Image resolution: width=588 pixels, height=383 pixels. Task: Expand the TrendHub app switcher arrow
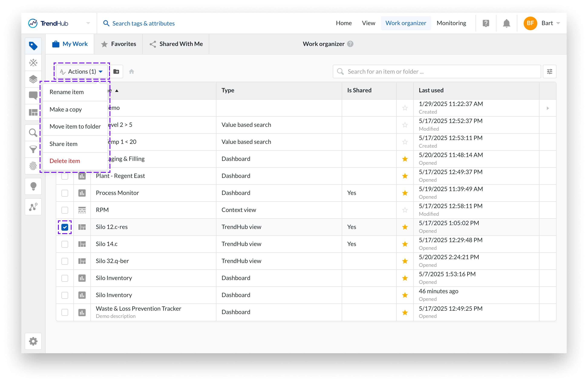pos(88,23)
